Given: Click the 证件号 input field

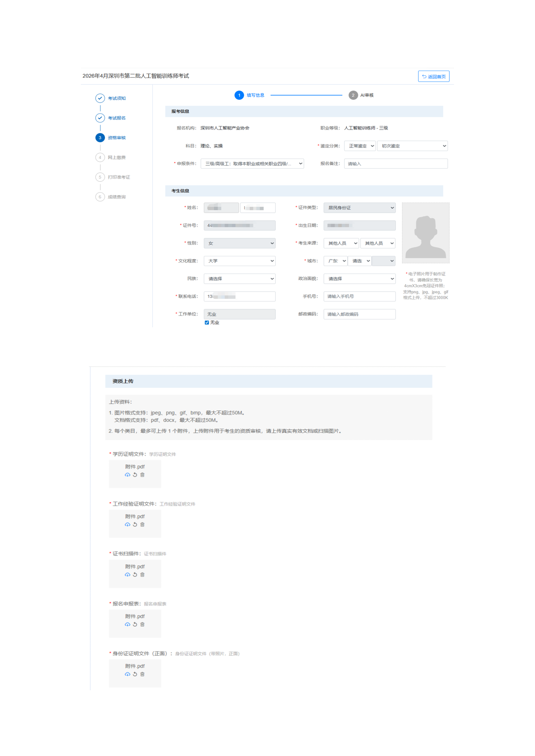Looking at the screenshot, I should click(x=239, y=225).
